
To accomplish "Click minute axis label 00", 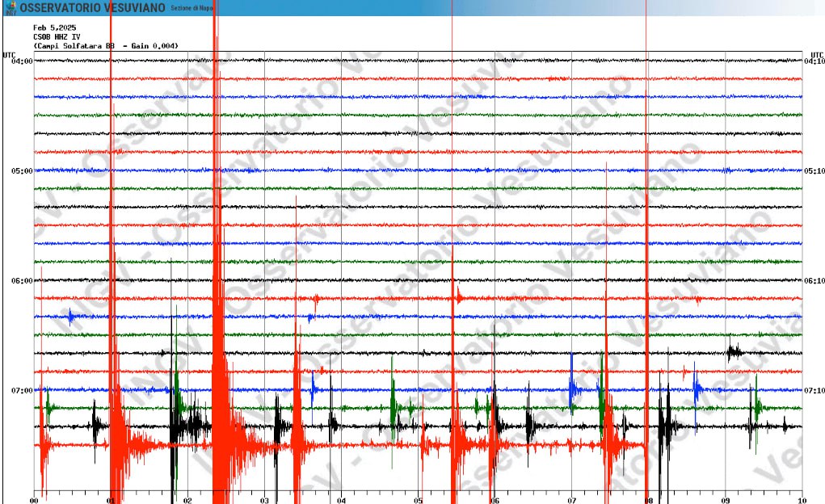I will click(34, 500).
